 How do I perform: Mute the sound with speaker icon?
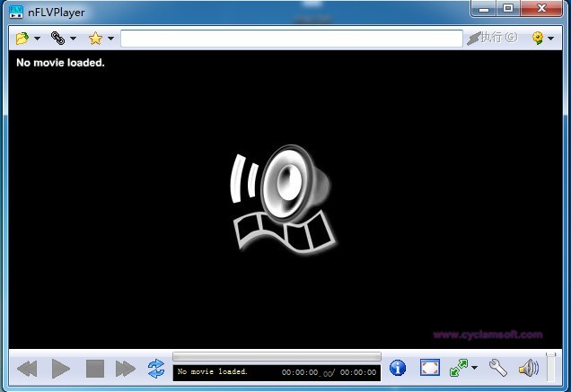528,368
